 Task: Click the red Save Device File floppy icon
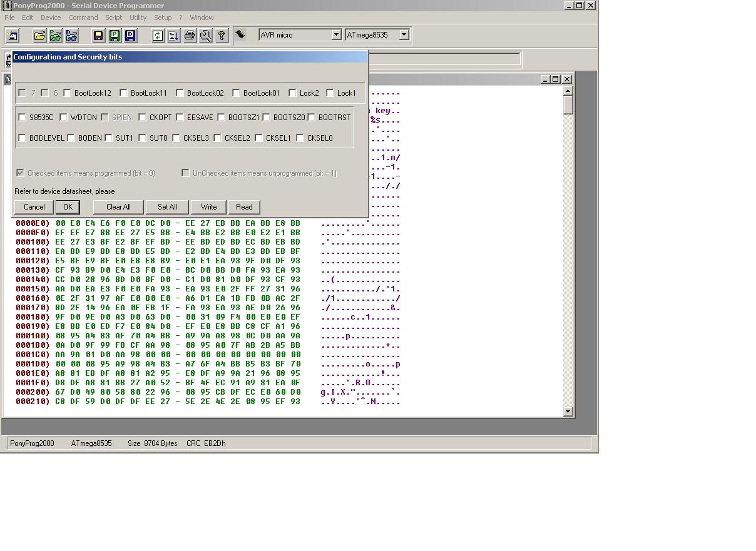98,36
